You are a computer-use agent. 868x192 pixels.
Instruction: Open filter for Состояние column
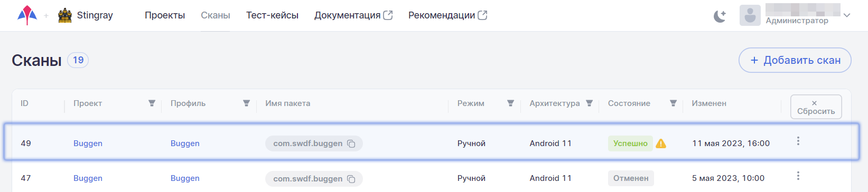point(673,103)
